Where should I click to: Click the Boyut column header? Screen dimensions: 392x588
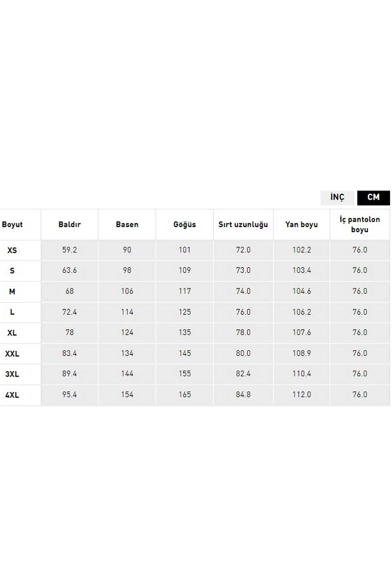tap(12, 224)
